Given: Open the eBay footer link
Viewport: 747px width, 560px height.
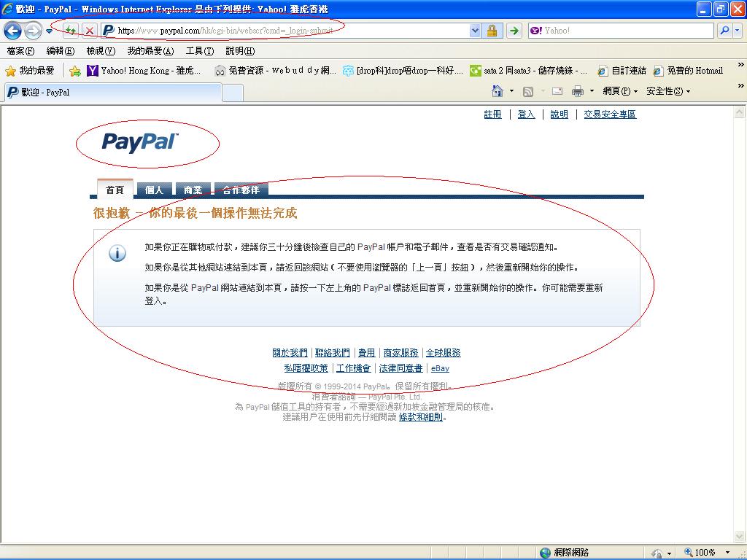Looking at the screenshot, I should point(440,368).
